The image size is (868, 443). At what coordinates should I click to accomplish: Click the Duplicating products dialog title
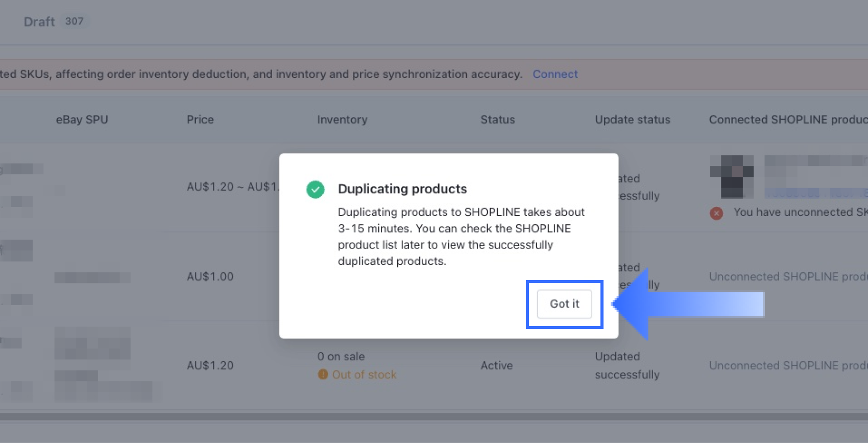(402, 189)
